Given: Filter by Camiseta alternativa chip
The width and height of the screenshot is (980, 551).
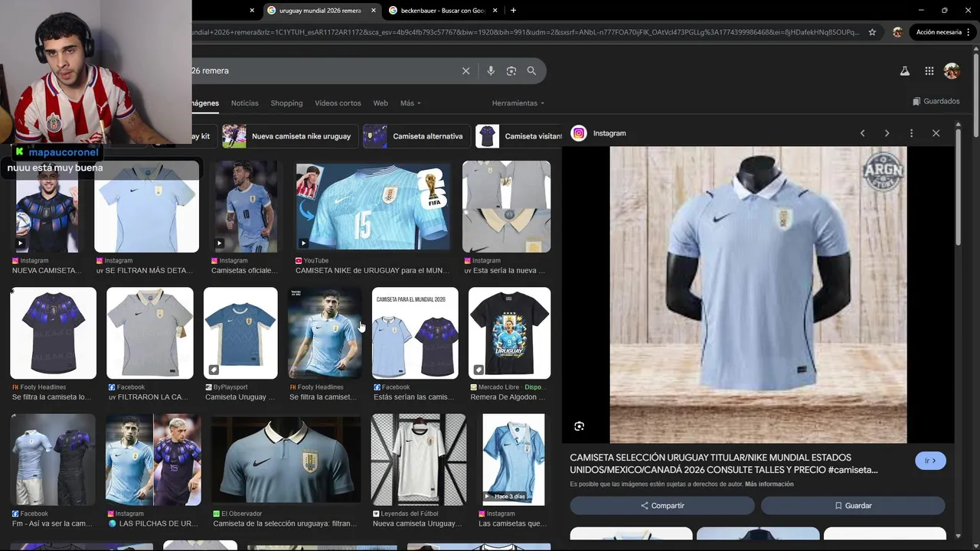Looking at the screenshot, I should coord(416,136).
